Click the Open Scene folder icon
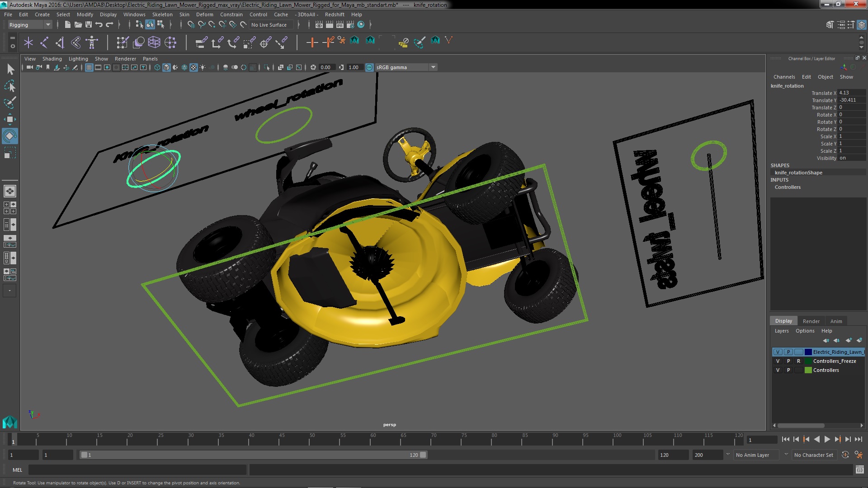868x488 pixels. pos(78,24)
